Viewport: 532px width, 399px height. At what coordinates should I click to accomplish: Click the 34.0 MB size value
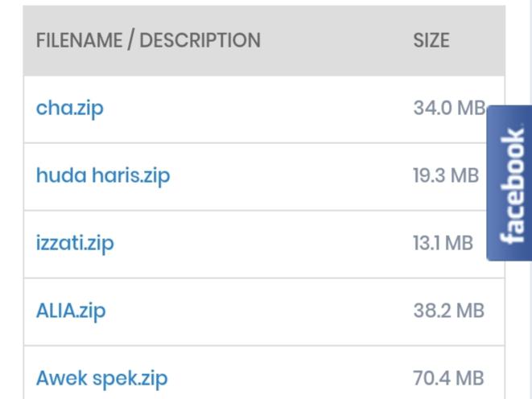[447, 108]
